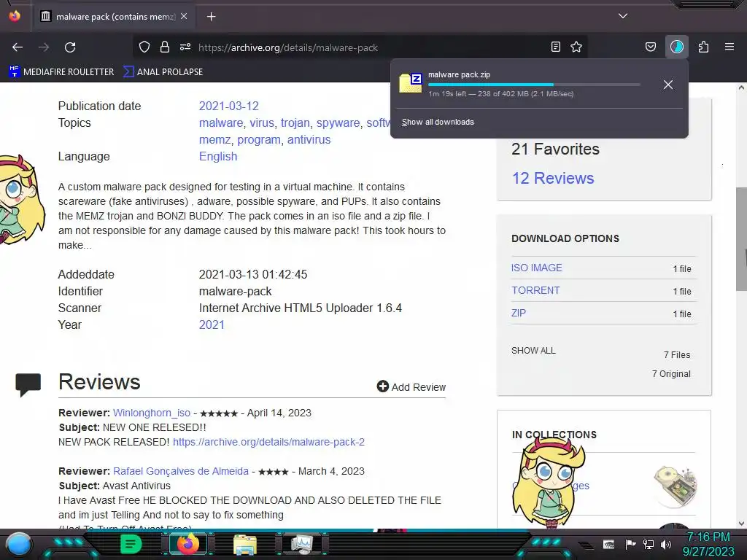Toggle reader view for this page
Image resolution: width=747 pixels, height=560 pixels.
pos(555,47)
